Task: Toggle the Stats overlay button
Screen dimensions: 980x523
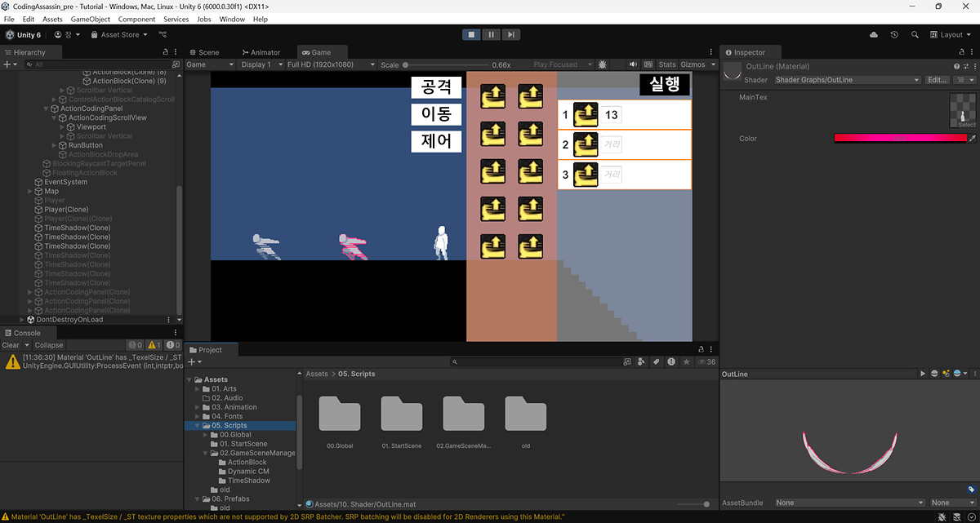Action: tap(667, 64)
